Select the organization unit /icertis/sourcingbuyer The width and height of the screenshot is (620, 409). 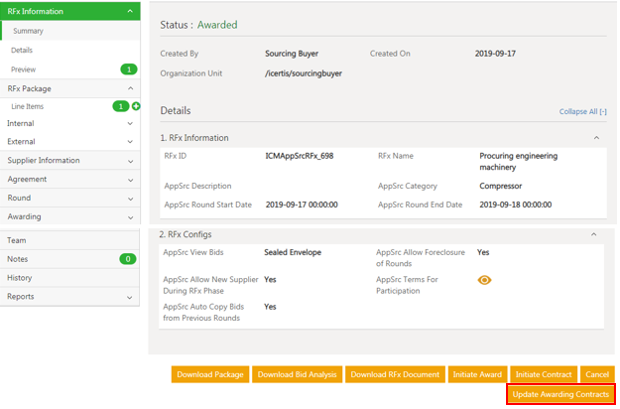tap(303, 74)
